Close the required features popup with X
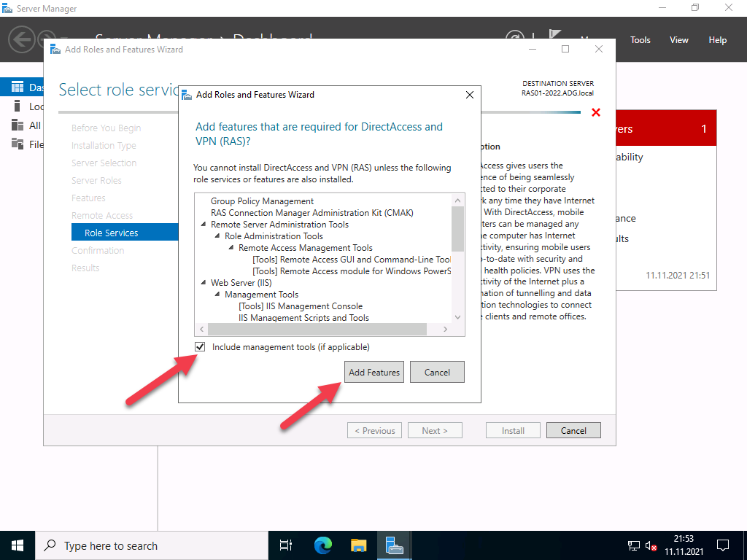 point(469,95)
